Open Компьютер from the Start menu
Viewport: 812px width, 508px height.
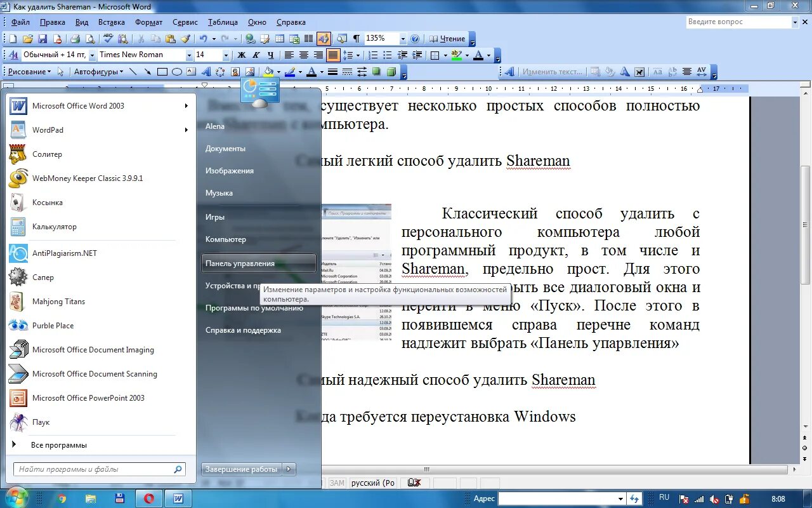[225, 239]
